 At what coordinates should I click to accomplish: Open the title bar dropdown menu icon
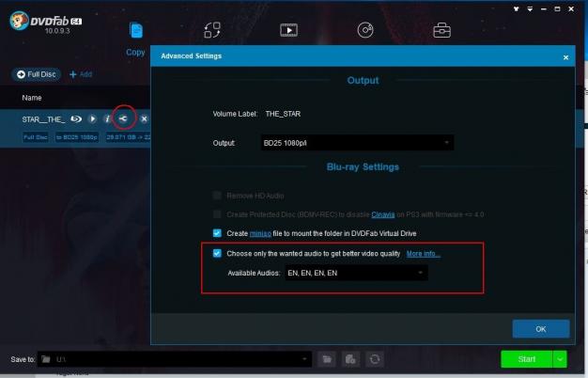(x=530, y=9)
